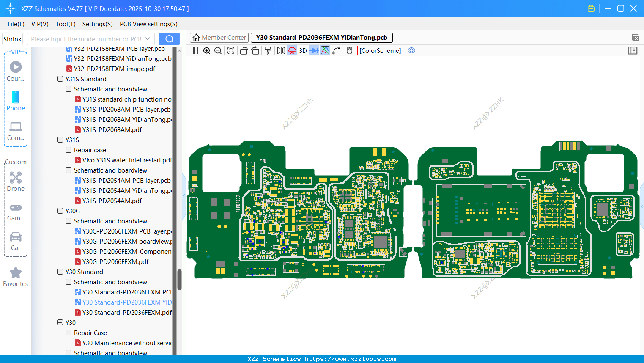Image resolution: width=644 pixels, height=363 pixels.
Task: Open the model number dropdown in the search box
Action: point(148,38)
